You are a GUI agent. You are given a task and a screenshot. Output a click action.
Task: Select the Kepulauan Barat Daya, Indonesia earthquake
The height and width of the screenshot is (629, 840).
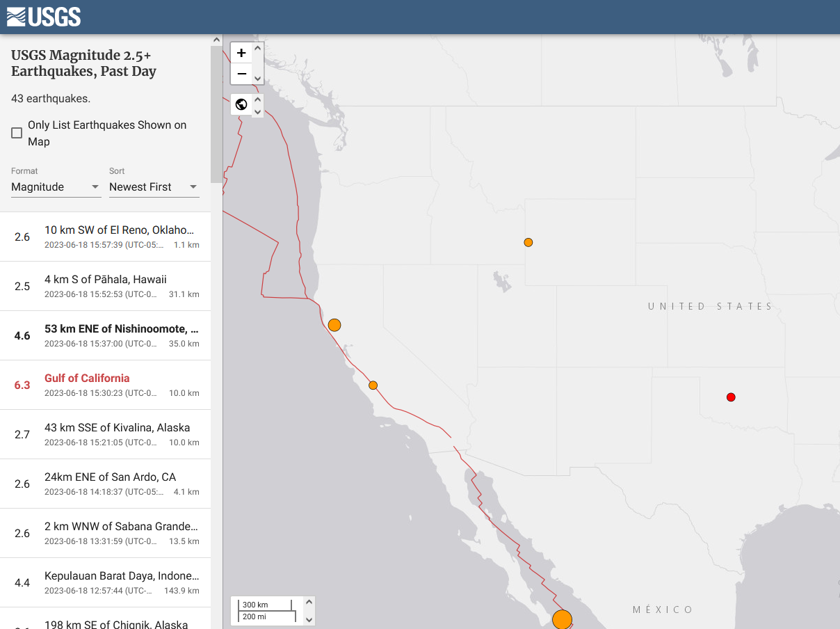105,582
